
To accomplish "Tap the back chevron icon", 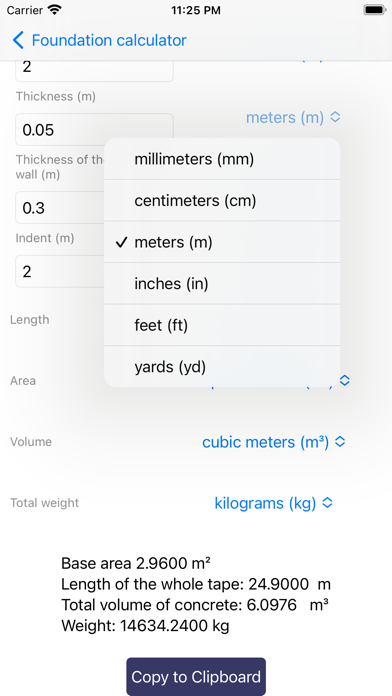I will pyautogui.click(x=18, y=40).
